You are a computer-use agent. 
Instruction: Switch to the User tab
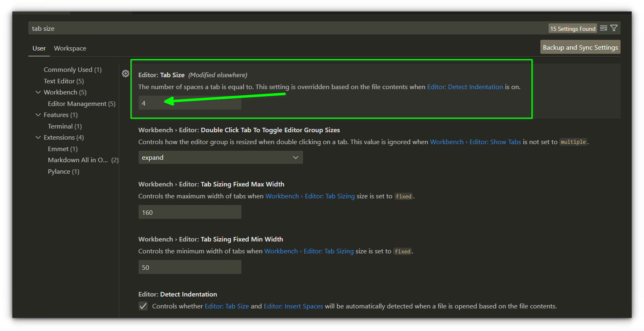tap(39, 48)
